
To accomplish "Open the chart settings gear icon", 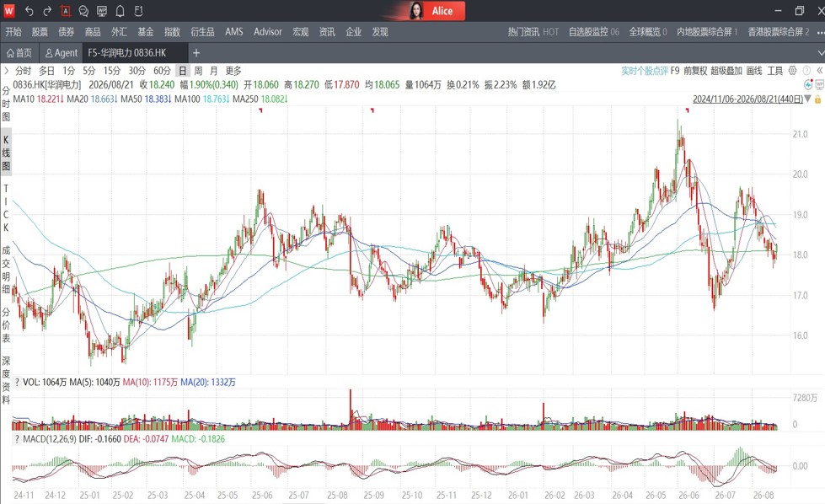I will tap(792, 71).
